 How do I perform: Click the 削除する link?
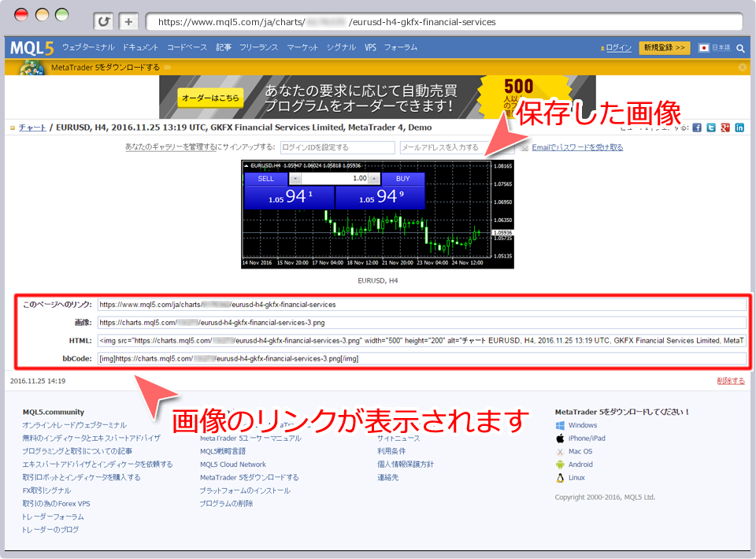point(731,381)
